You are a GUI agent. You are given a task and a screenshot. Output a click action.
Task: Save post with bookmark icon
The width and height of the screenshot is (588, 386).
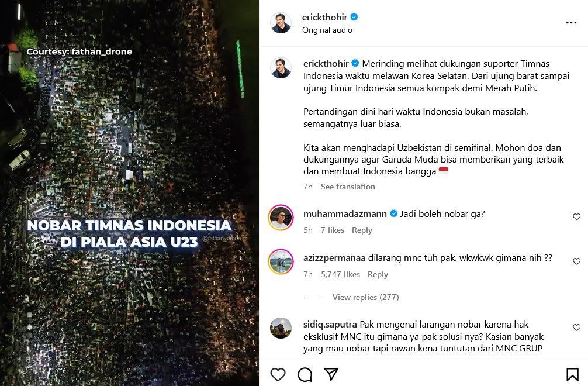click(572, 374)
